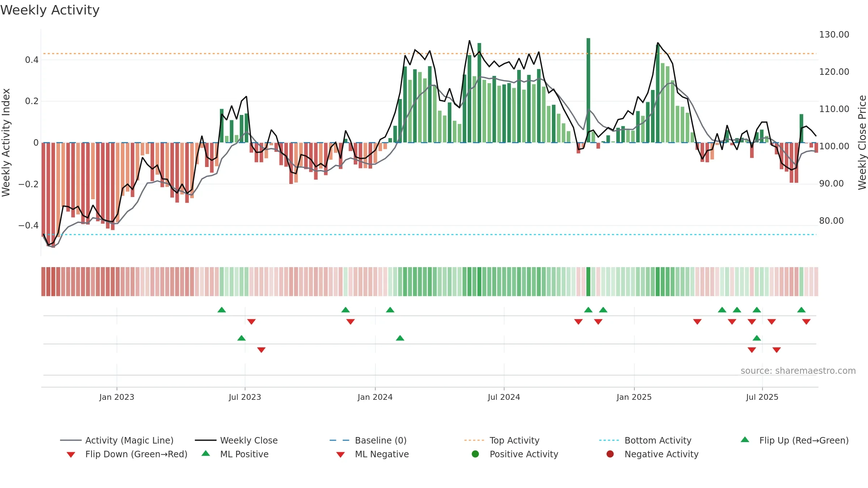Toggle the Top Activity legend item
Screen dimensions: 868x488
click(502, 440)
